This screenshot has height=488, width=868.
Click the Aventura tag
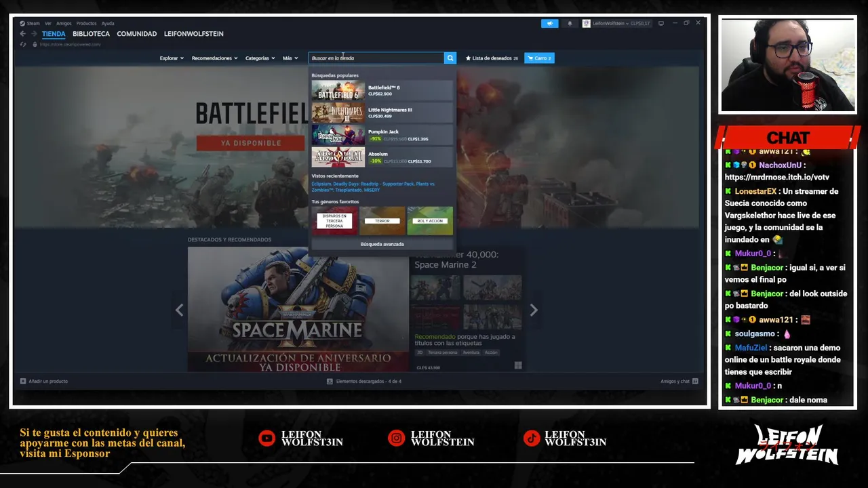[x=471, y=352]
